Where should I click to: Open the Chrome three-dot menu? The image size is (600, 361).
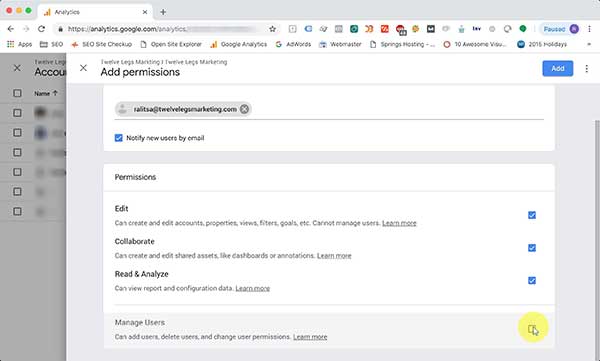[589, 29]
